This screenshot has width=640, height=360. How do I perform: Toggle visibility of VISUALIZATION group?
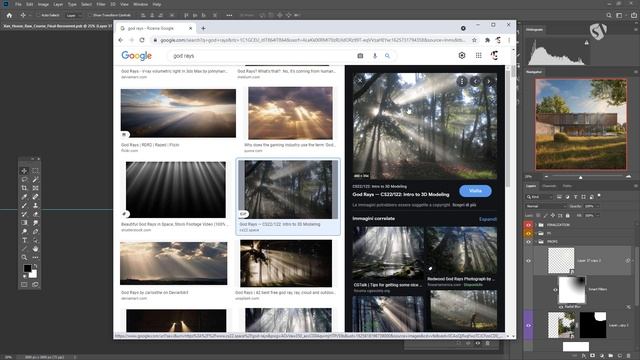pos(528,225)
